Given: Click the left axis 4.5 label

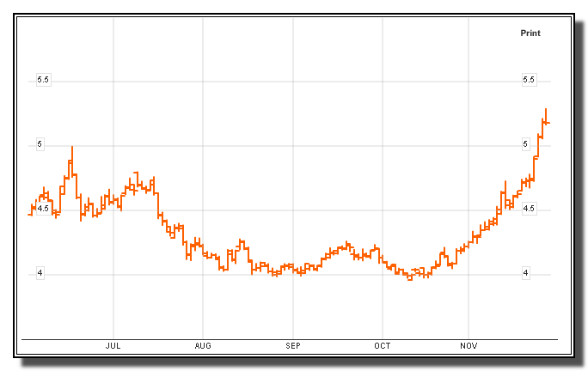Looking at the screenshot, I should pyautogui.click(x=44, y=209).
